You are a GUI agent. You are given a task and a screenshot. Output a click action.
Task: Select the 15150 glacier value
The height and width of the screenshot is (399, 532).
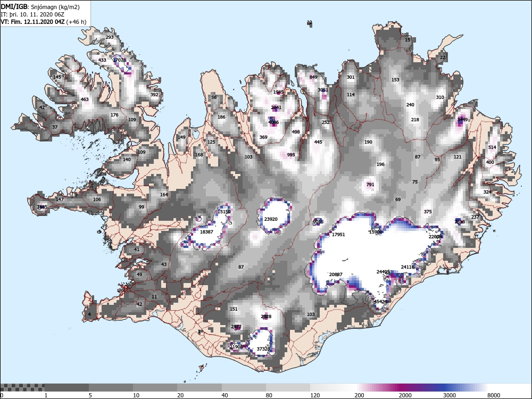(x=224, y=212)
